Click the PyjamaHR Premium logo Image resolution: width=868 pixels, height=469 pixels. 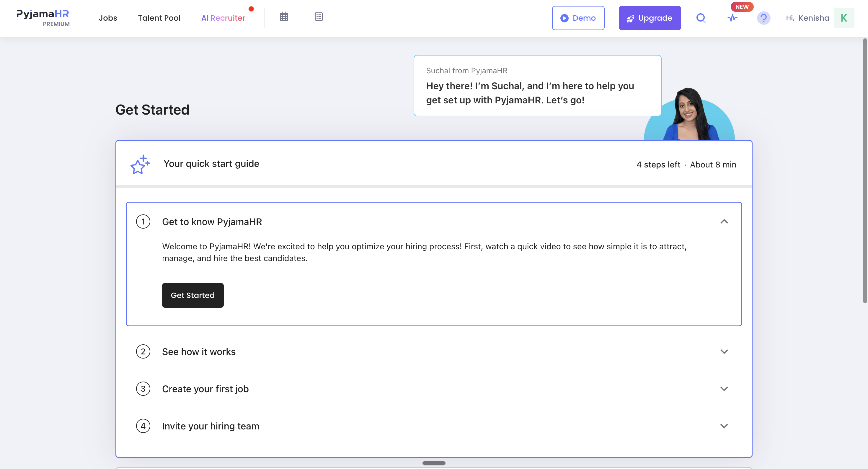coord(43,17)
